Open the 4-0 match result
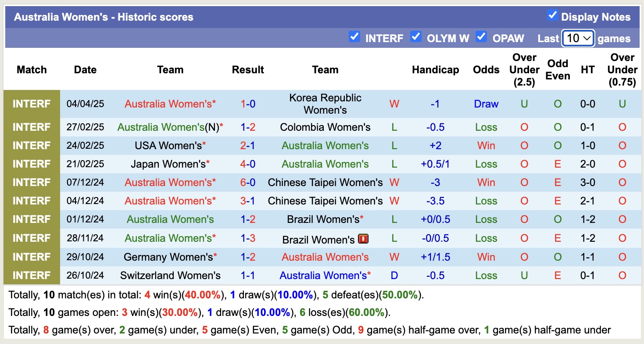The height and width of the screenshot is (344, 644). 248,164
